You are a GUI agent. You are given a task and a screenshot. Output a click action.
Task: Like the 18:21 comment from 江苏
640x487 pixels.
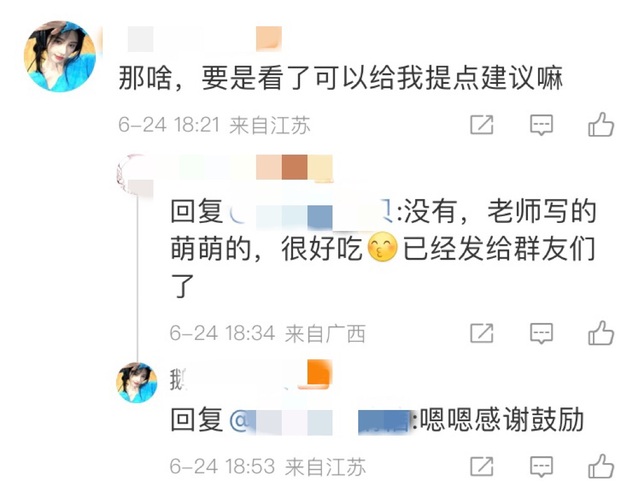[x=601, y=124]
